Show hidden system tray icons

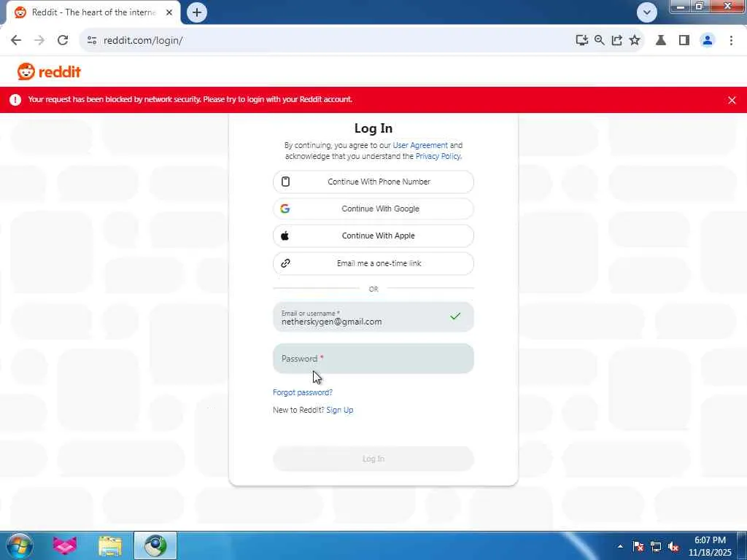(620, 546)
